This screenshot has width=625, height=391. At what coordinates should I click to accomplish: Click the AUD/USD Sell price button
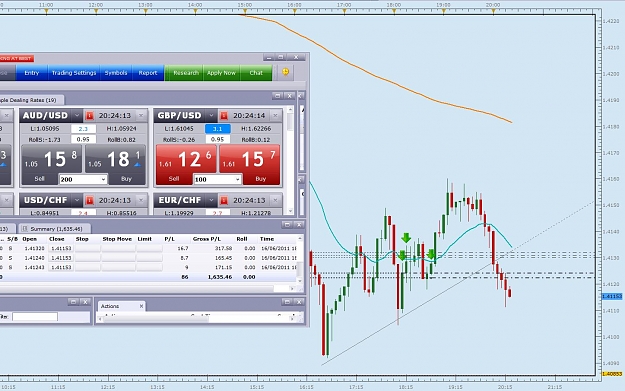coord(51,164)
